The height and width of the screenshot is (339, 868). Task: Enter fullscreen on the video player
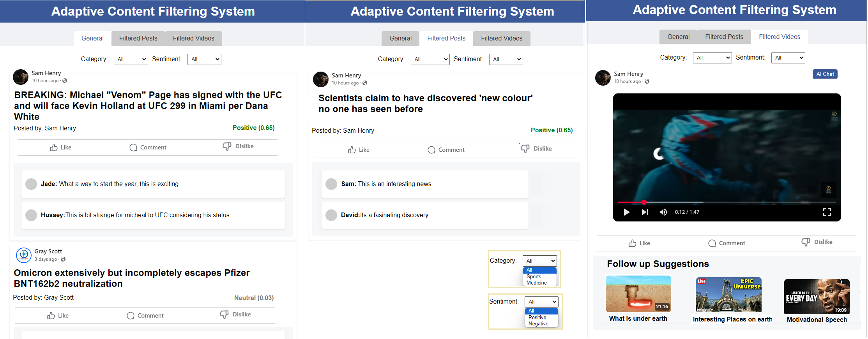827,212
